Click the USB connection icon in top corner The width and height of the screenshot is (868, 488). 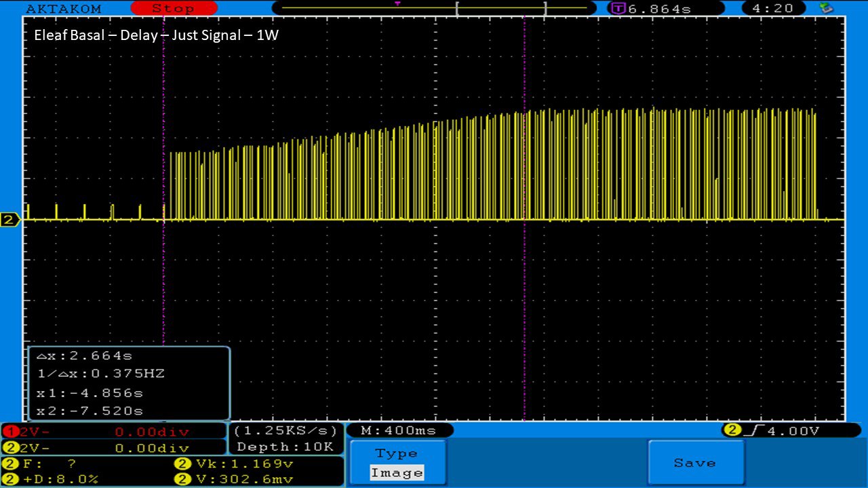[x=827, y=8]
